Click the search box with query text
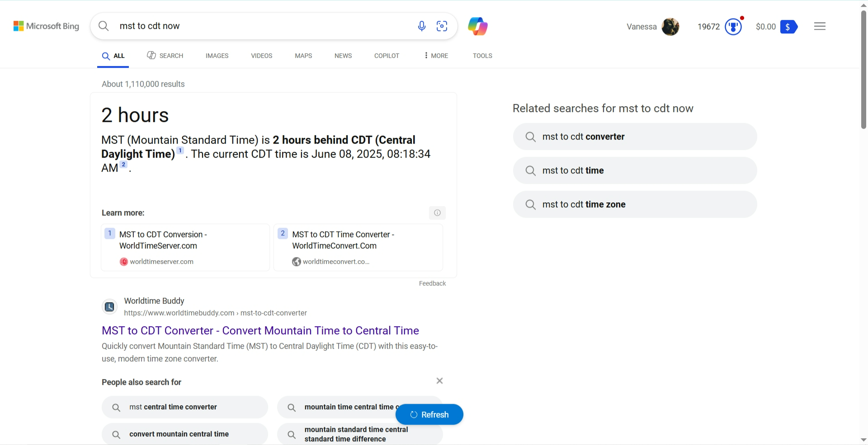The height and width of the screenshot is (445, 868). click(262, 26)
